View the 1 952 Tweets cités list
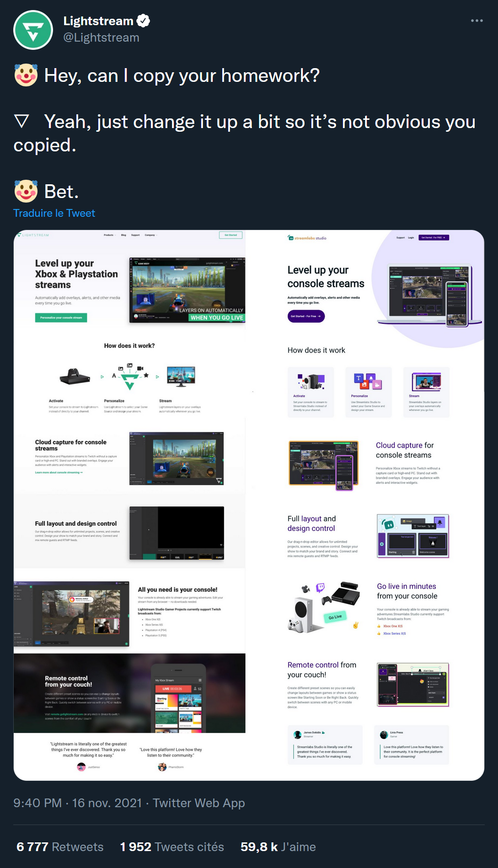 click(x=172, y=847)
